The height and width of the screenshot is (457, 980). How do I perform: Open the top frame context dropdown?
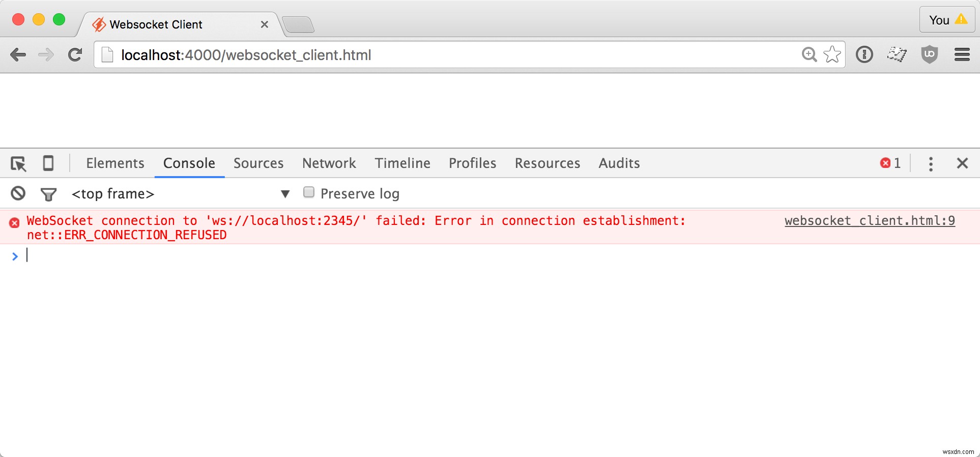[285, 194]
